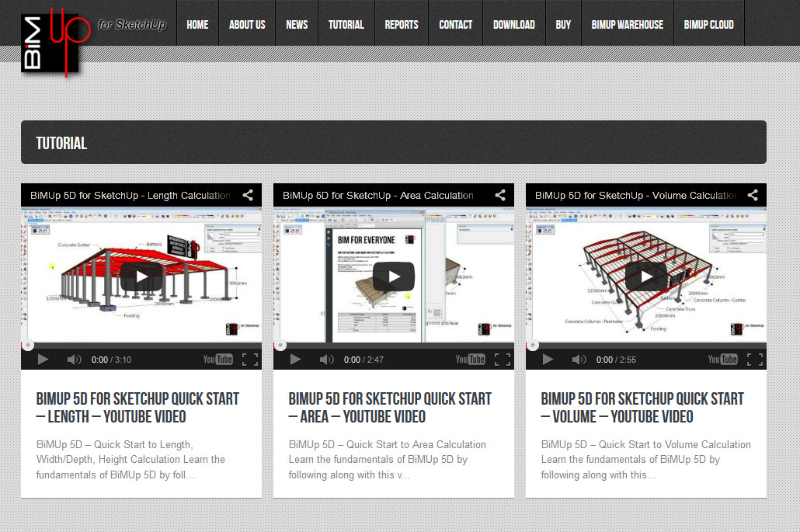Share the Length Calculation video

[248, 195]
